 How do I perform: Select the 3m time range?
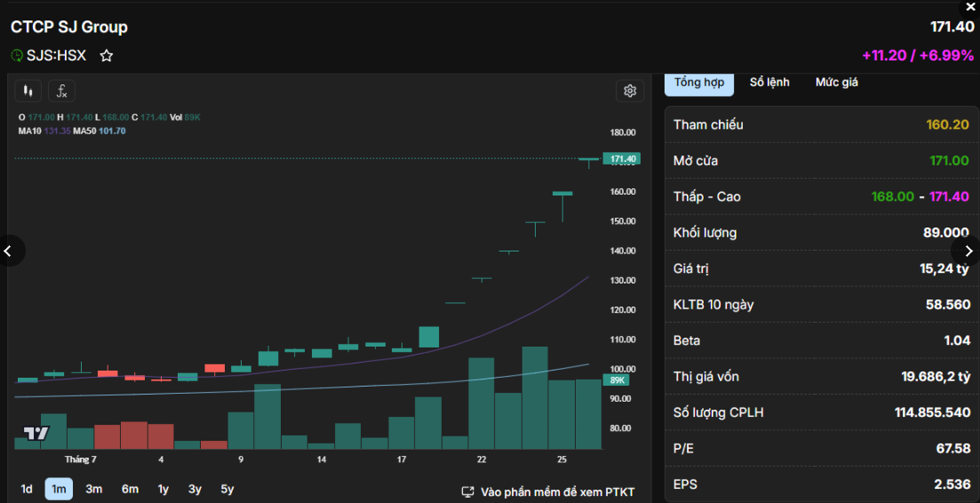pyautogui.click(x=94, y=490)
